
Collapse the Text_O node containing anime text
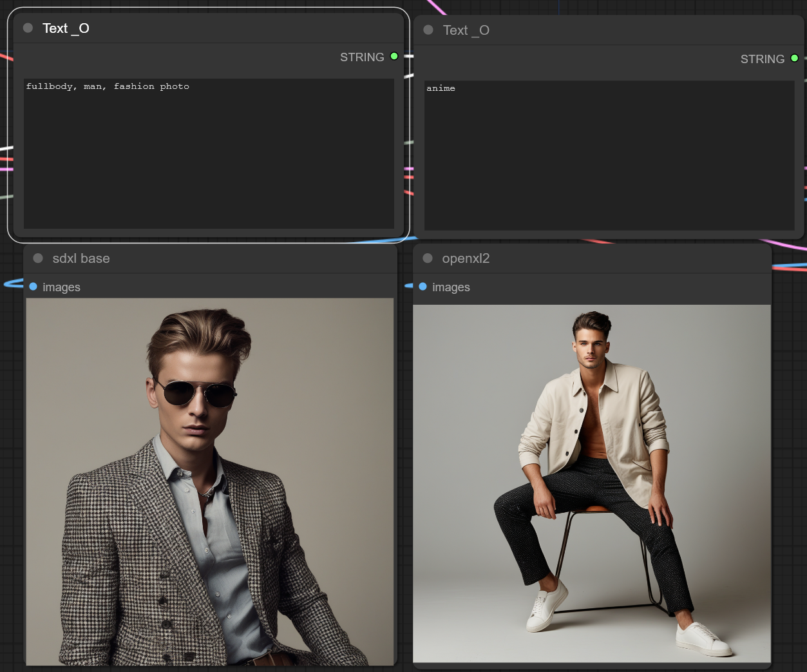tap(428, 30)
